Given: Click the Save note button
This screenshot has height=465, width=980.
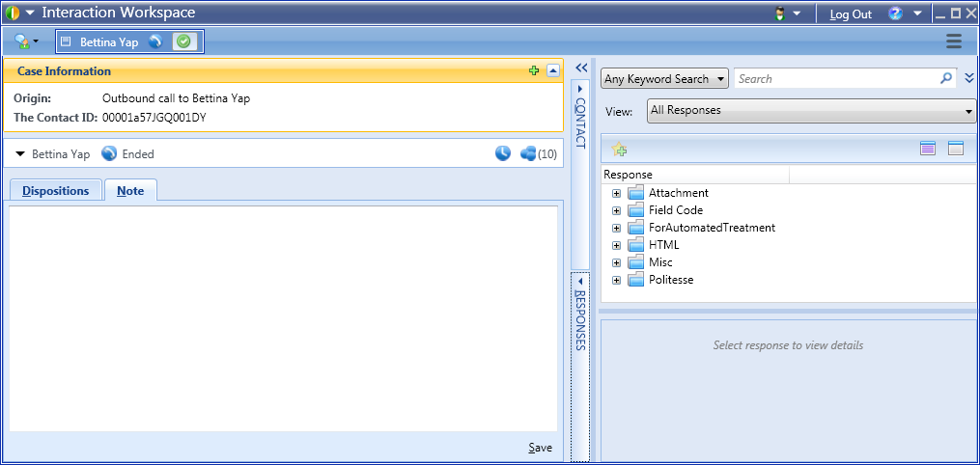Looking at the screenshot, I should pyautogui.click(x=540, y=448).
